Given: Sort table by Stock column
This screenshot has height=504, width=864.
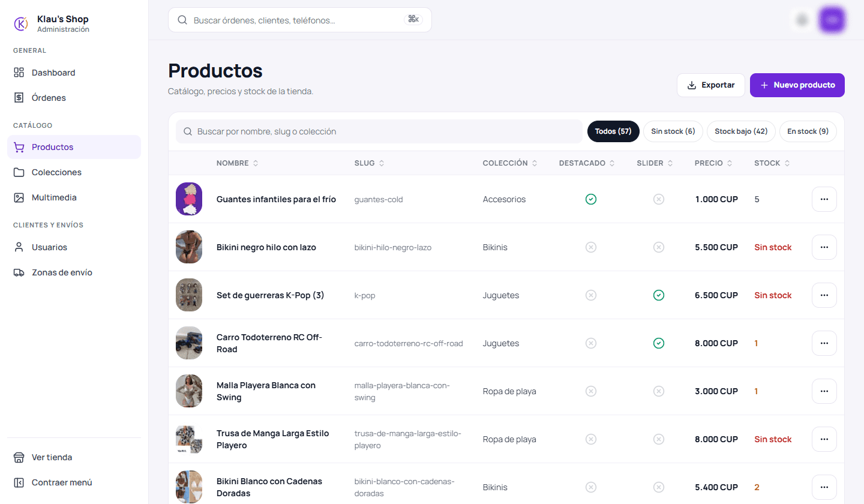Looking at the screenshot, I should (x=772, y=163).
